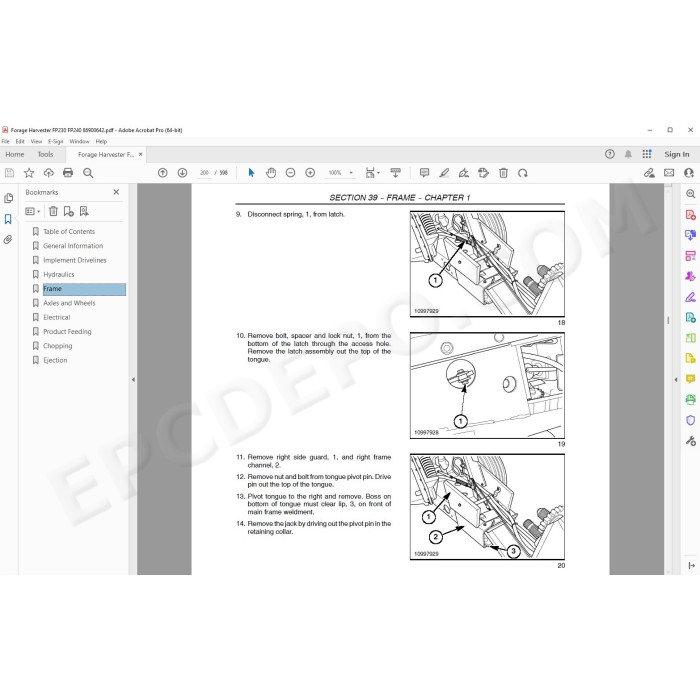Open Find text with the magnifier icon
Screen dimensions: 700x700
tap(88, 173)
